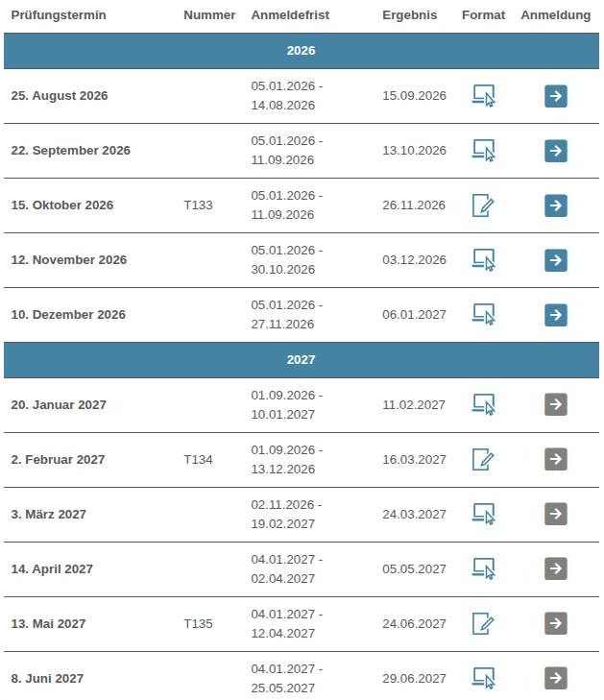Click digital format icon for 25. August 2026
Viewport: 604px width, 700px height.
coord(483,96)
